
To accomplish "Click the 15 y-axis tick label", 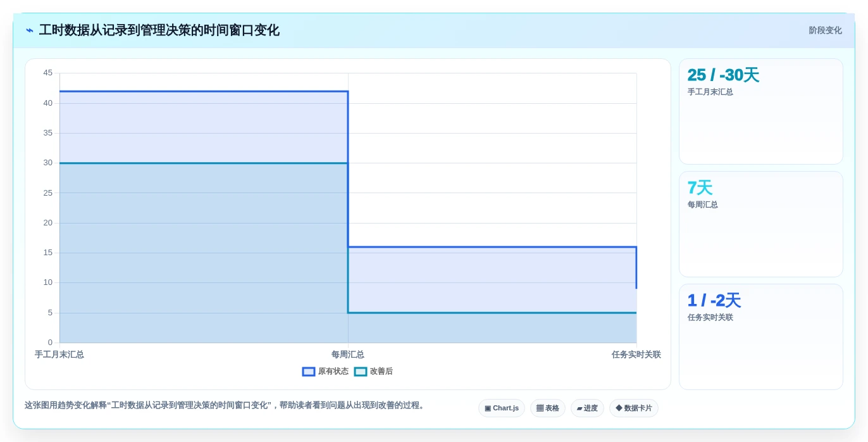I will coord(48,253).
